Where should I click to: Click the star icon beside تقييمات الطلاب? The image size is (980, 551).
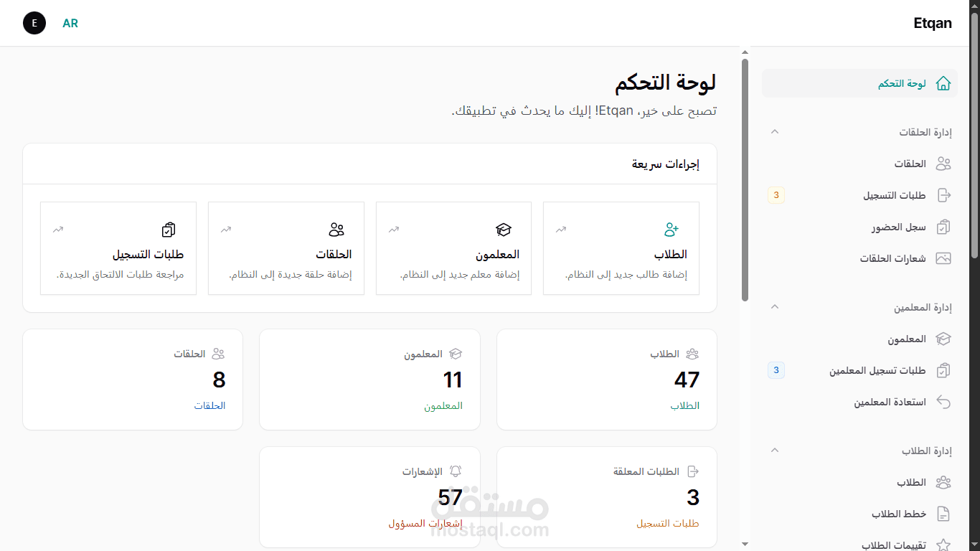(x=943, y=545)
